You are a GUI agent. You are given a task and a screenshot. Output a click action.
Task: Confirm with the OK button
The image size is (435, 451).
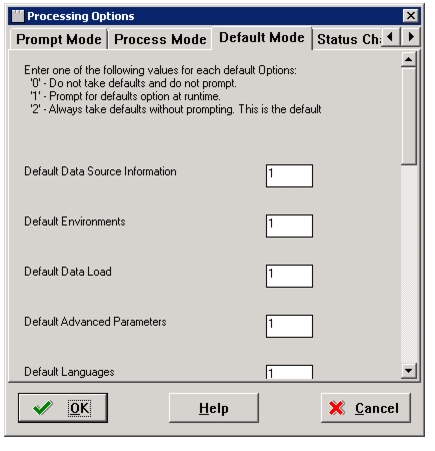pyautogui.click(x=63, y=408)
